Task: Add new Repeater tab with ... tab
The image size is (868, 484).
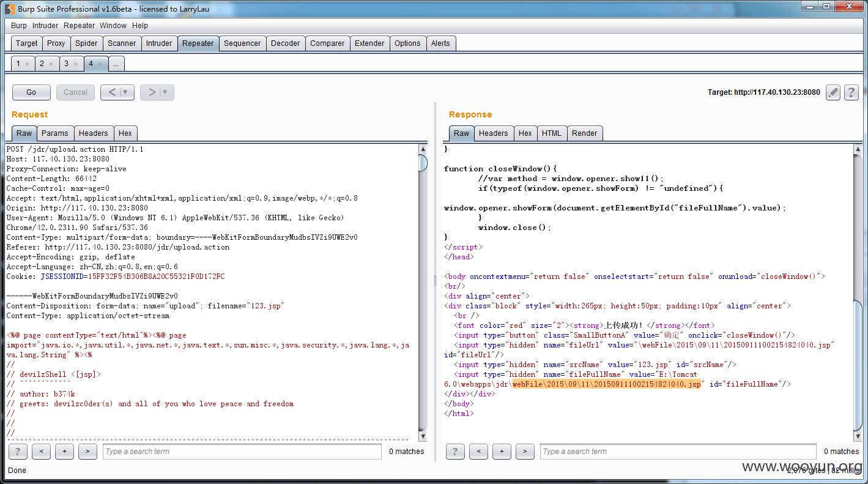Action: pos(116,64)
